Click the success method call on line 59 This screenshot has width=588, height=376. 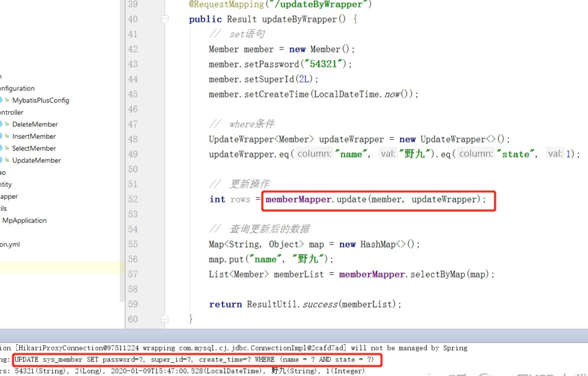(320, 304)
